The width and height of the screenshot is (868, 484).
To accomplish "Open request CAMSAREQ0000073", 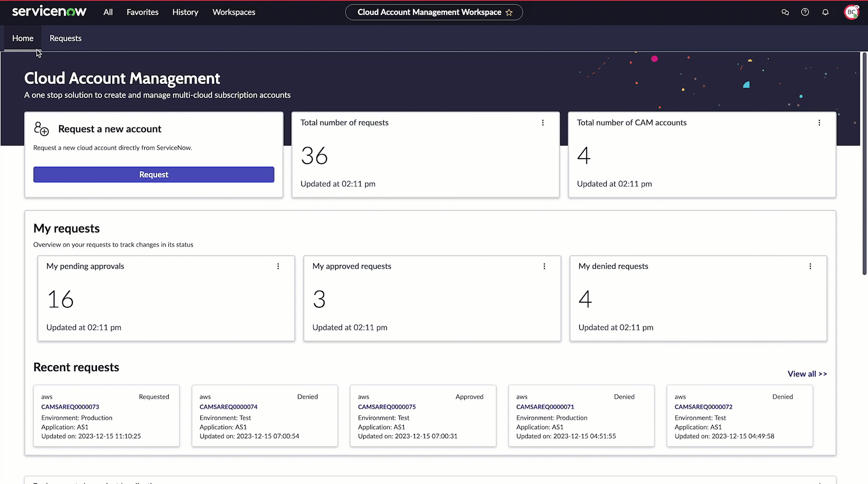I will (70, 407).
